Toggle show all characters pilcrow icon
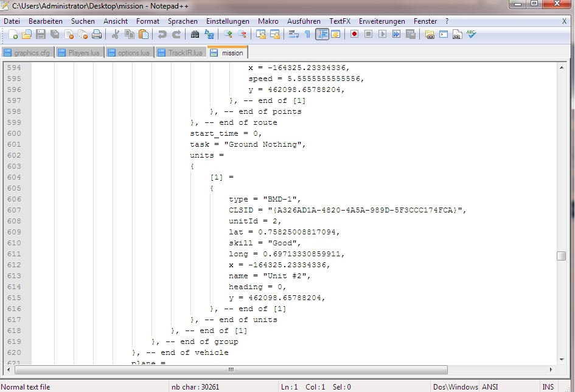 tap(307, 35)
